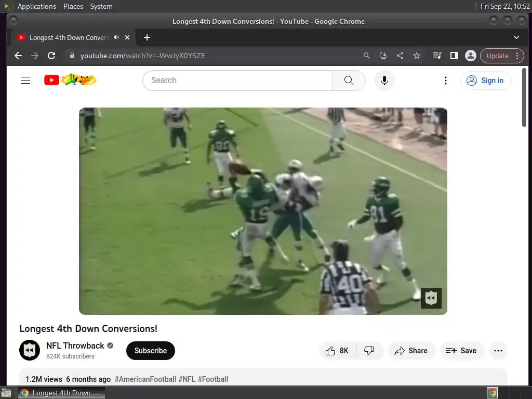Install app icon in address bar

tap(383, 56)
